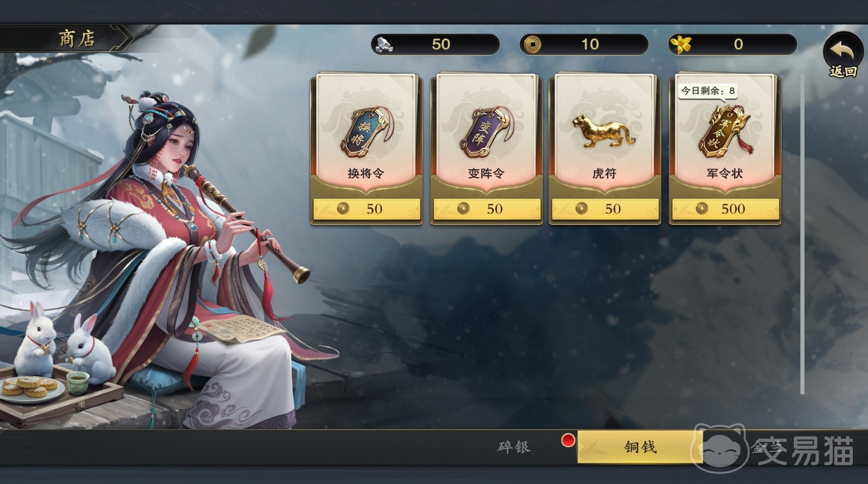Select the 军令状 golden token icon

(x=725, y=131)
